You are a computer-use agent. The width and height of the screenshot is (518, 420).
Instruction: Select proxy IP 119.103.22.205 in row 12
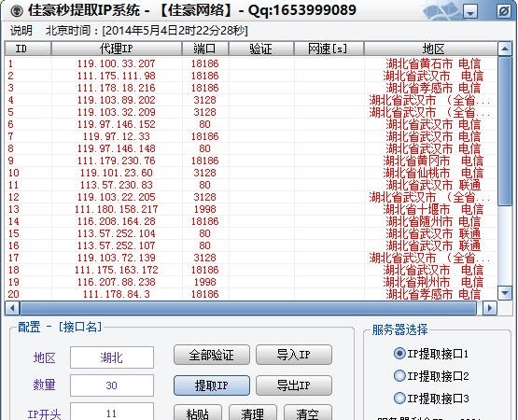pyautogui.click(x=117, y=197)
